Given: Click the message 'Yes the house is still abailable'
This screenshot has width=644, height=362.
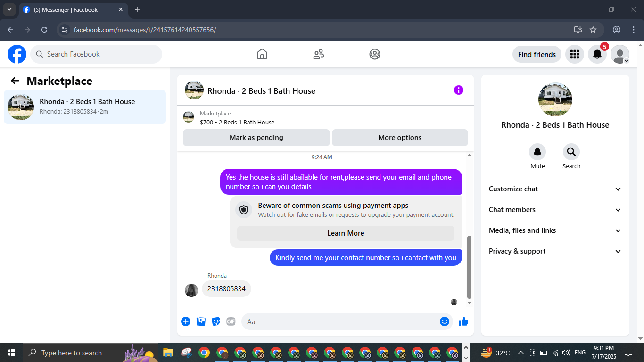Looking at the screenshot, I should (341, 181).
